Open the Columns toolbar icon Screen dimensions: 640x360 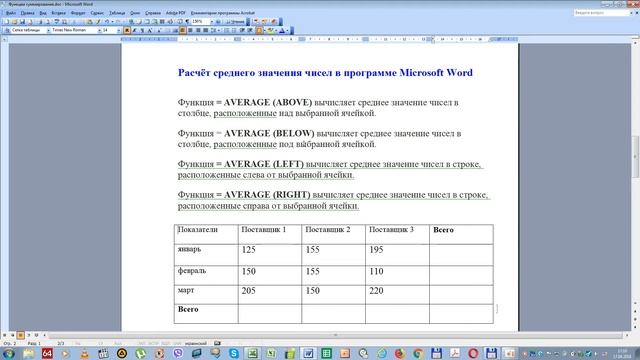162,21
